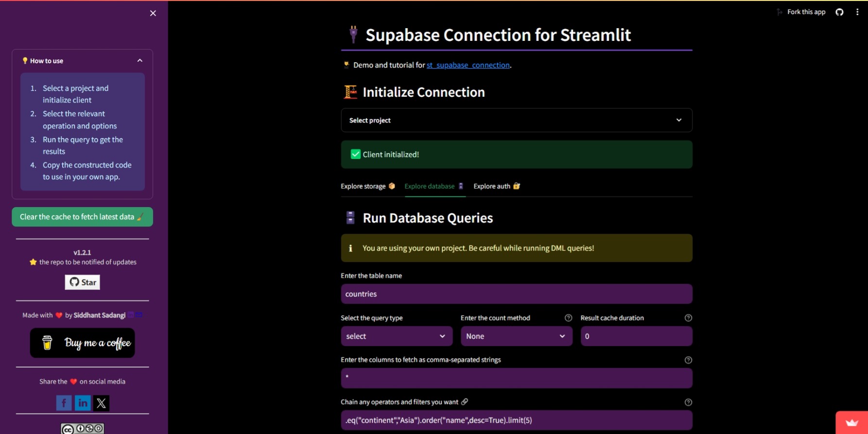Click the GitHub Star button
Viewport: 868px width, 434px height.
(x=83, y=282)
